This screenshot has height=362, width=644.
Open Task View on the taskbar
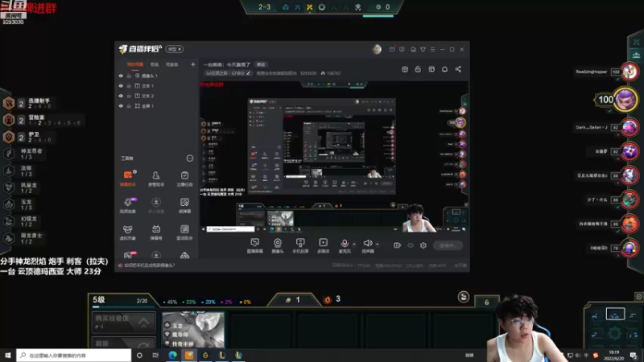[155, 355]
